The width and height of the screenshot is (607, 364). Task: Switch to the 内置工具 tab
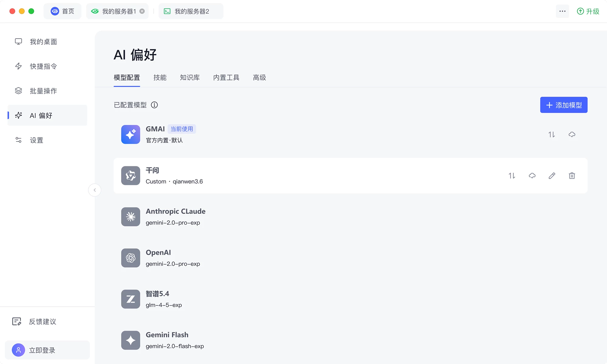[226, 78]
